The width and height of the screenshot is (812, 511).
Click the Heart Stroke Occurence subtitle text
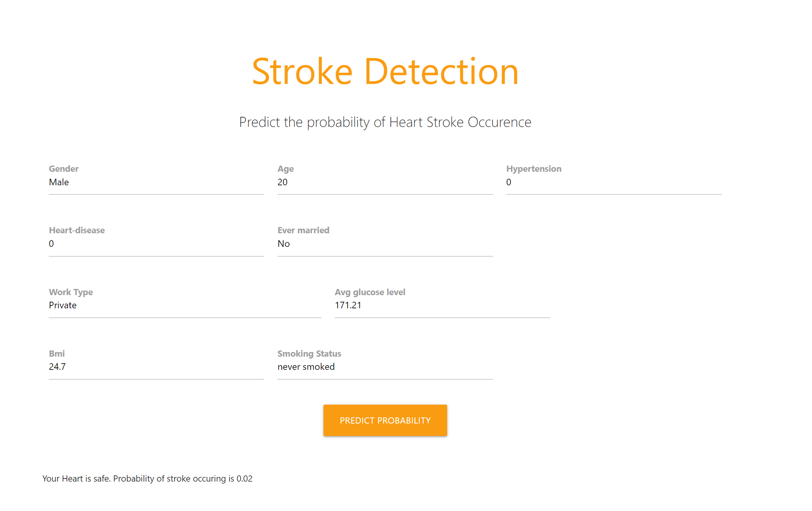tap(385, 122)
